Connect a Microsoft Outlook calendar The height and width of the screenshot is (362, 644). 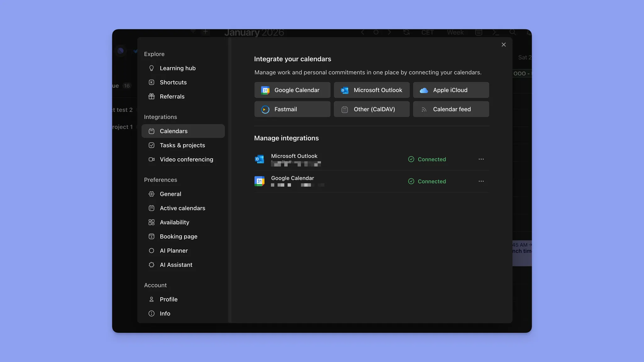click(371, 90)
